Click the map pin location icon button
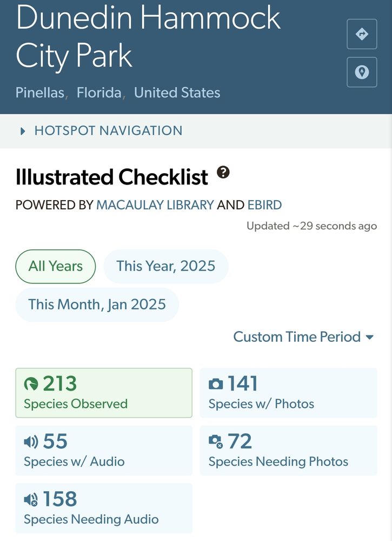This screenshot has width=392, height=541. point(362,72)
